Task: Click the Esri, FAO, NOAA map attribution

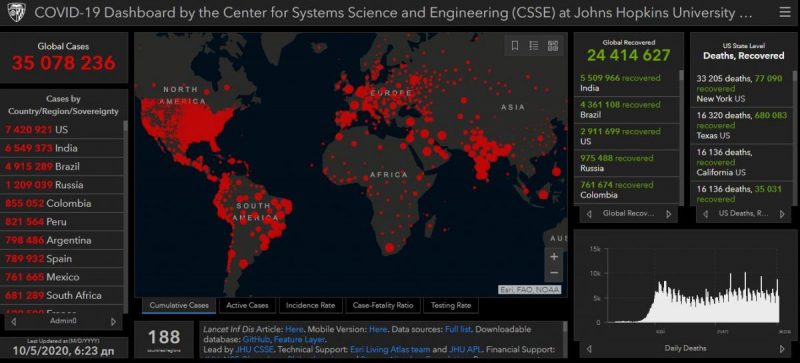Action: (x=530, y=290)
